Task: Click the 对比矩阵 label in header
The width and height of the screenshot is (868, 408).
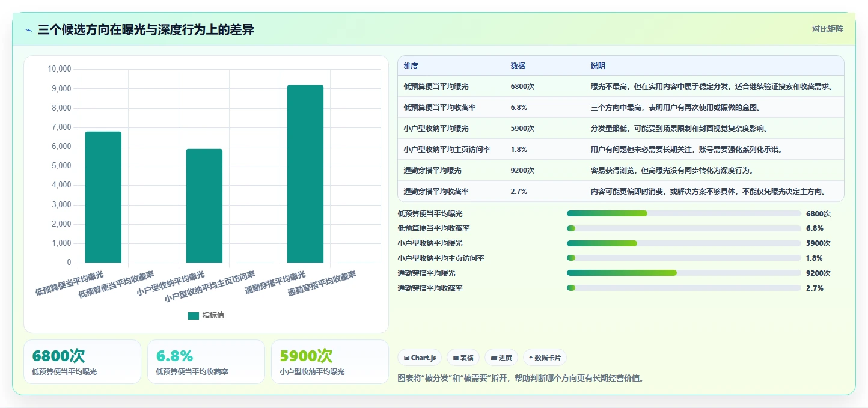Action: click(x=827, y=29)
